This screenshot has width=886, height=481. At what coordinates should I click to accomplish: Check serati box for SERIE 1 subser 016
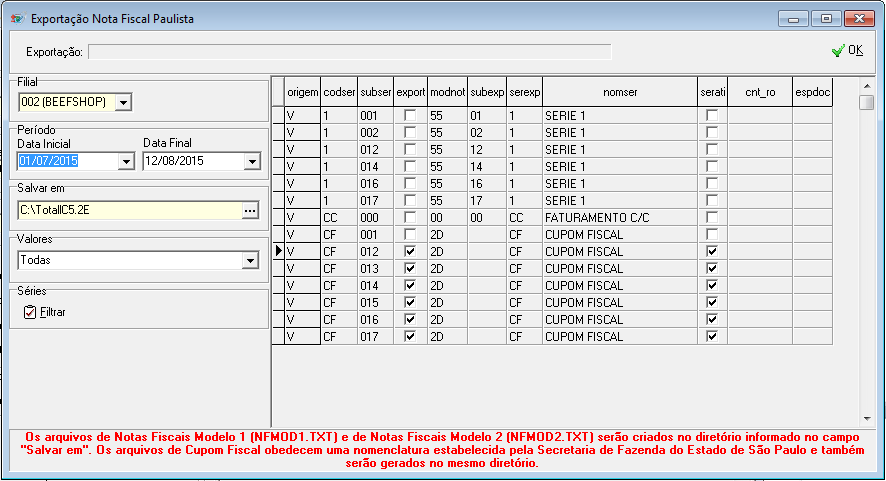(712, 184)
